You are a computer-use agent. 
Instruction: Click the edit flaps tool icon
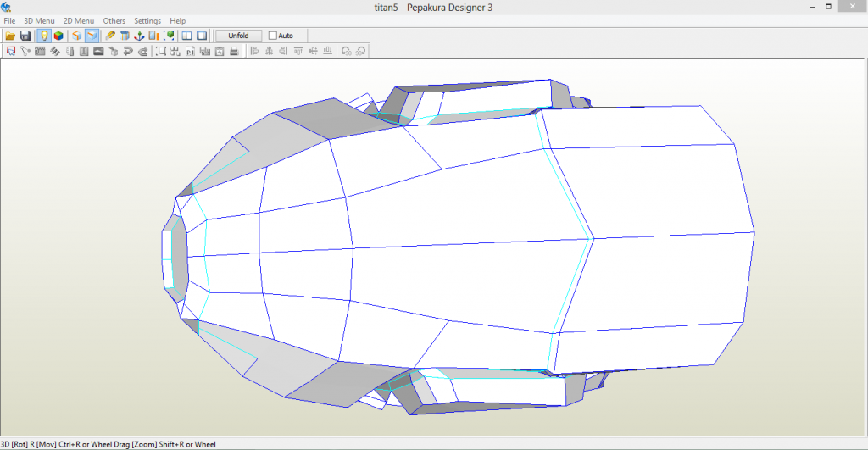40,51
